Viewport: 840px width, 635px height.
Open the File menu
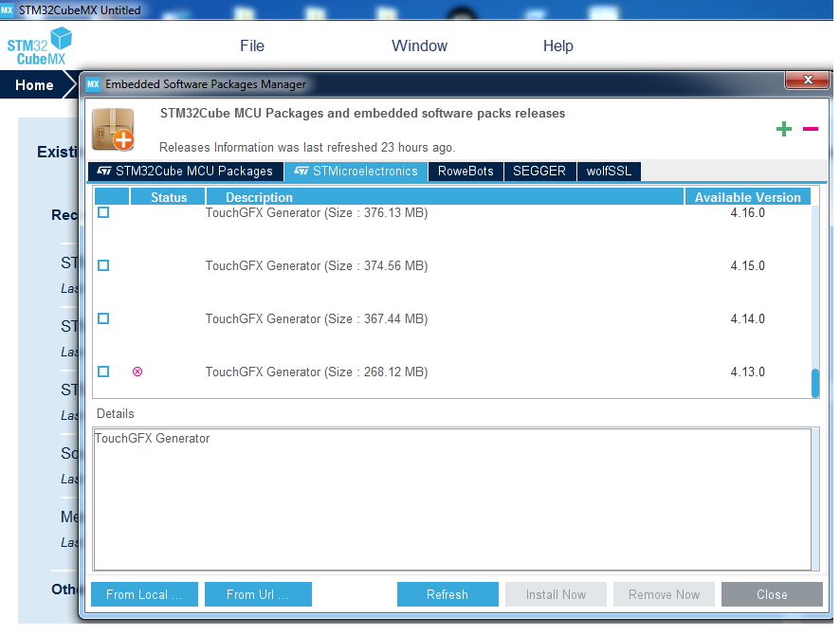pyautogui.click(x=252, y=46)
